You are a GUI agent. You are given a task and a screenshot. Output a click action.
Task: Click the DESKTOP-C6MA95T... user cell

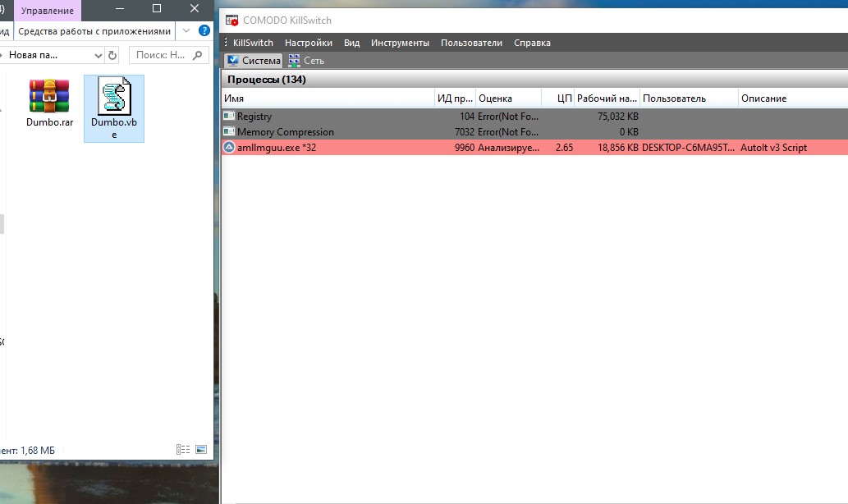689,148
